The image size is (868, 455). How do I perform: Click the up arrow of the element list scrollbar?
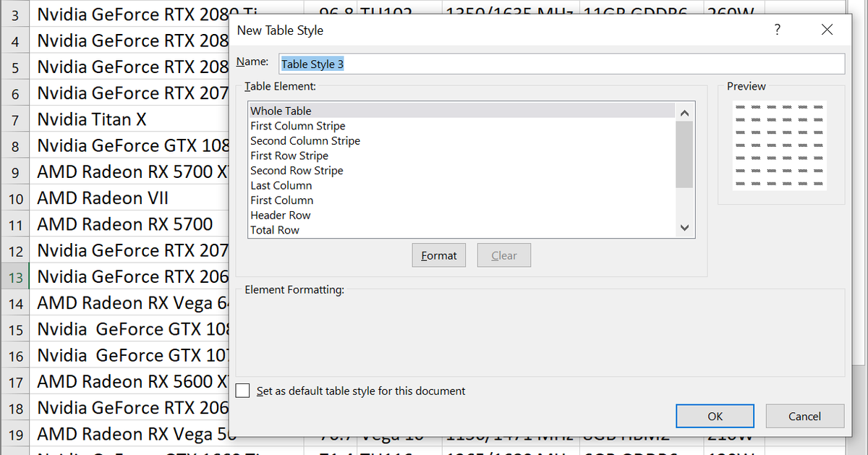684,112
